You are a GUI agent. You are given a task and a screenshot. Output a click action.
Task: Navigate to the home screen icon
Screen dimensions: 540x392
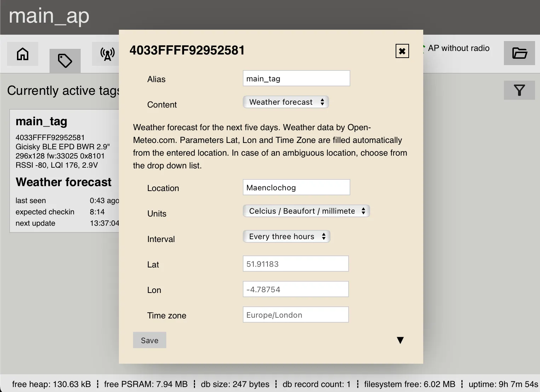pyautogui.click(x=22, y=54)
